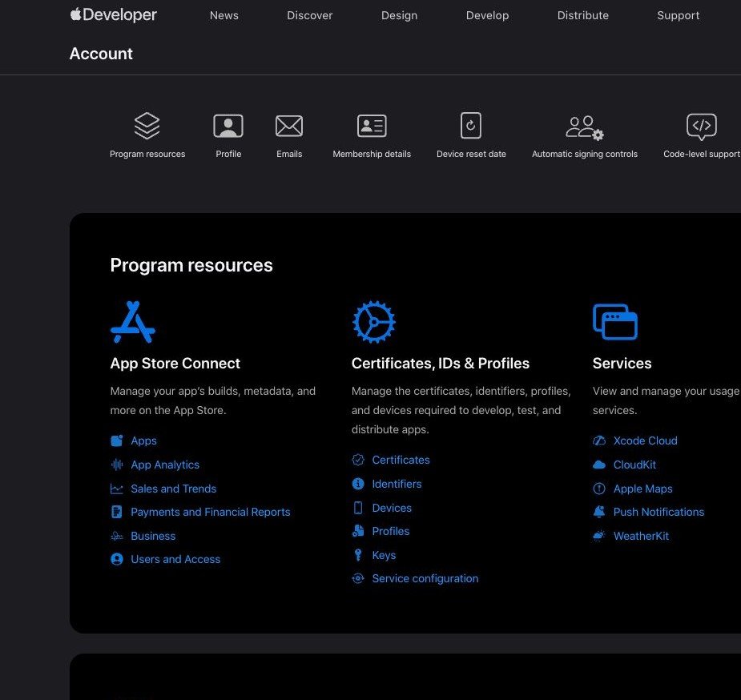Viewport: 741px width, 700px height.
Task: Click the phone icon beside Devices
Action: 358,508
